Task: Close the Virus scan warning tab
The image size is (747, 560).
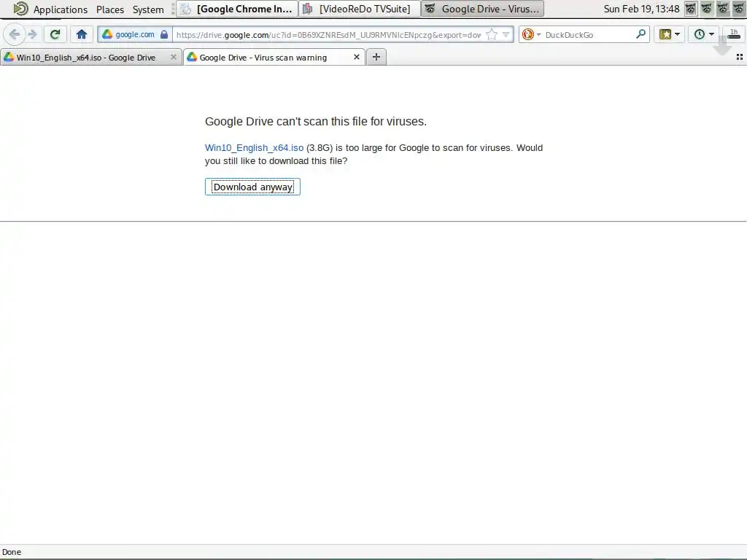Action: (356, 57)
